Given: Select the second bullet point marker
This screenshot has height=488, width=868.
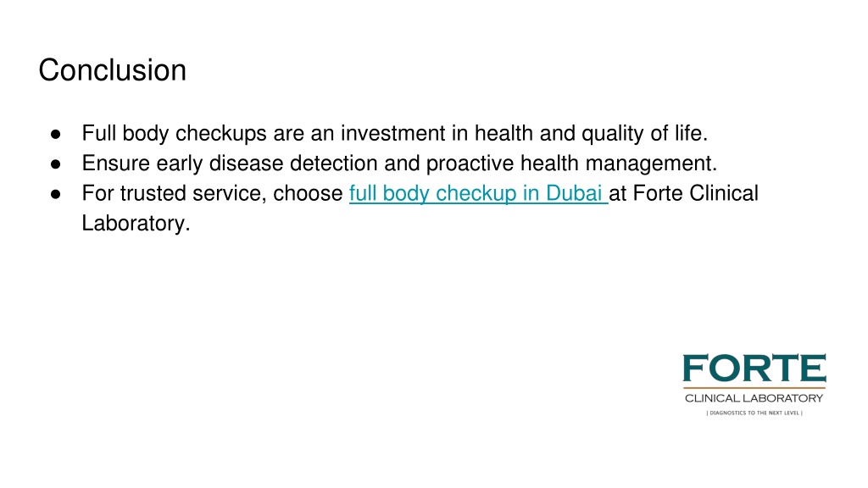Looking at the screenshot, I should click(x=55, y=164).
